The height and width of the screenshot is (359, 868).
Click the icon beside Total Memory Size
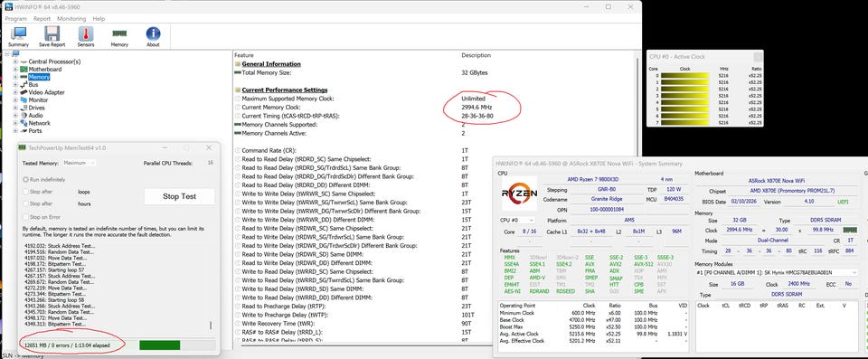pos(238,72)
